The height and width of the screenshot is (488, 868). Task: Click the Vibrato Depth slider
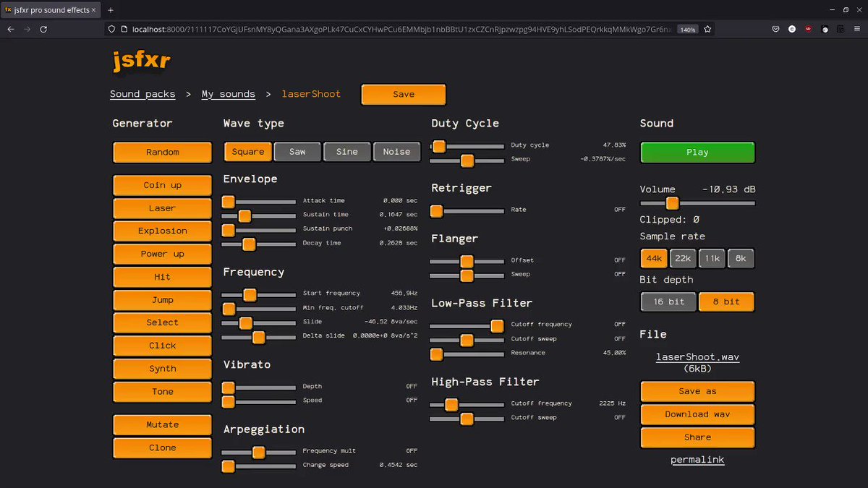click(x=258, y=388)
